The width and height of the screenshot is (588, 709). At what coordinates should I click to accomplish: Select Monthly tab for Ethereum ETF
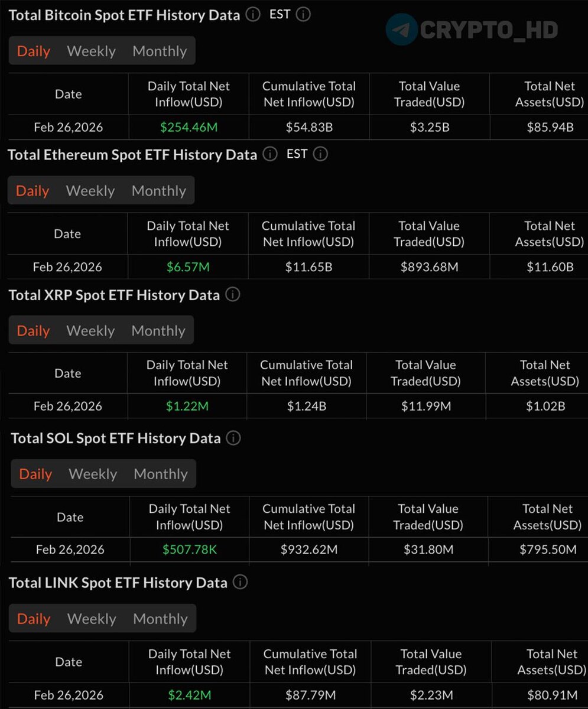click(x=158, y=191)
